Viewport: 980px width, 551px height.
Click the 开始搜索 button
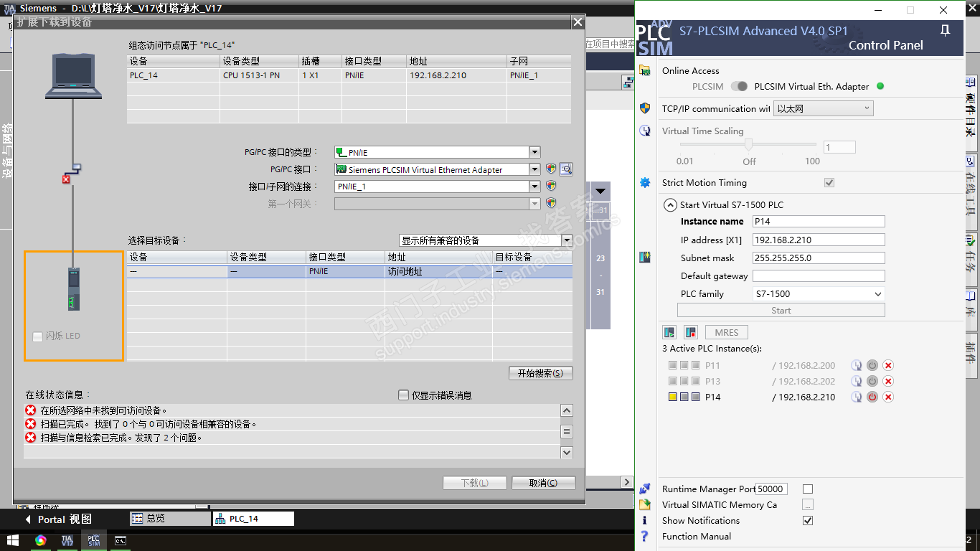pyautogui.click(x=540, y=373)
